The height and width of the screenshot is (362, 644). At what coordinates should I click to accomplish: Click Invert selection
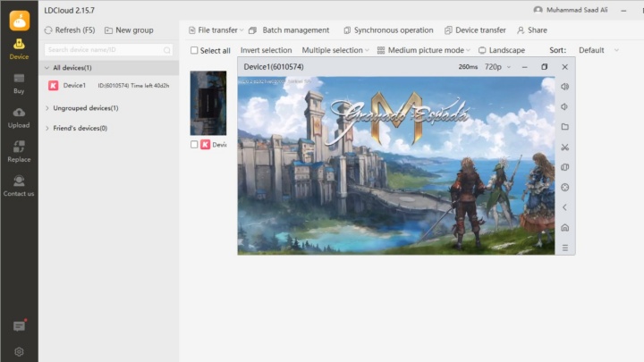pos(267,50)
